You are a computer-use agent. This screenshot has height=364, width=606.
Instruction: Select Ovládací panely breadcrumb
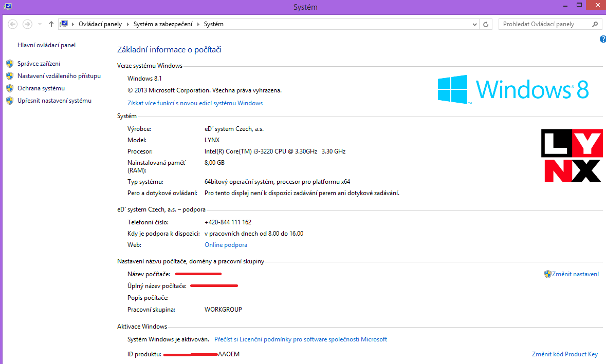(100, 24)
